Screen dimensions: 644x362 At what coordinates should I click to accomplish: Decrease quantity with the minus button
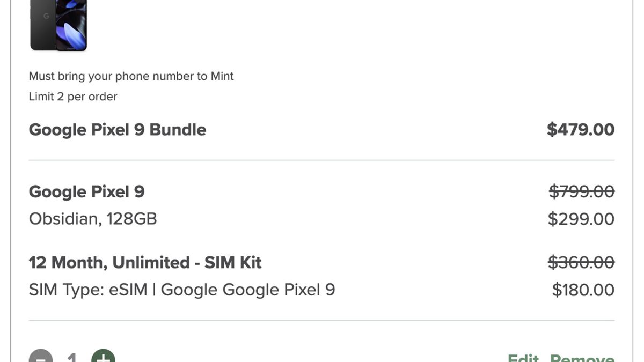(x=41, y=357)
